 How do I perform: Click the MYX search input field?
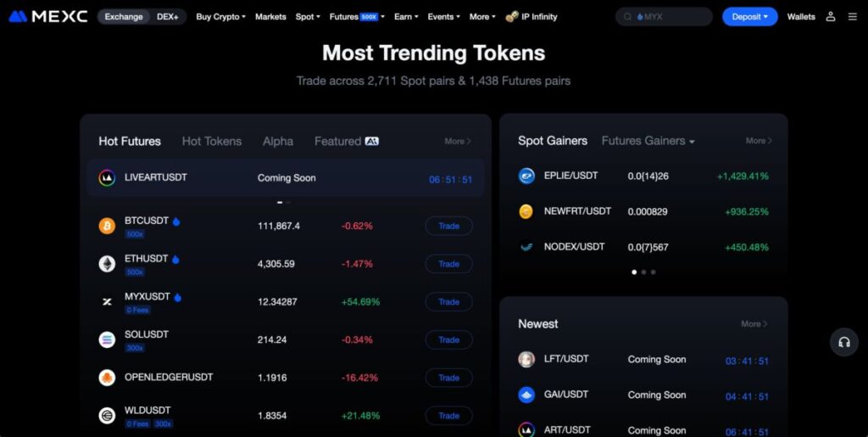[x=664, y=17]
